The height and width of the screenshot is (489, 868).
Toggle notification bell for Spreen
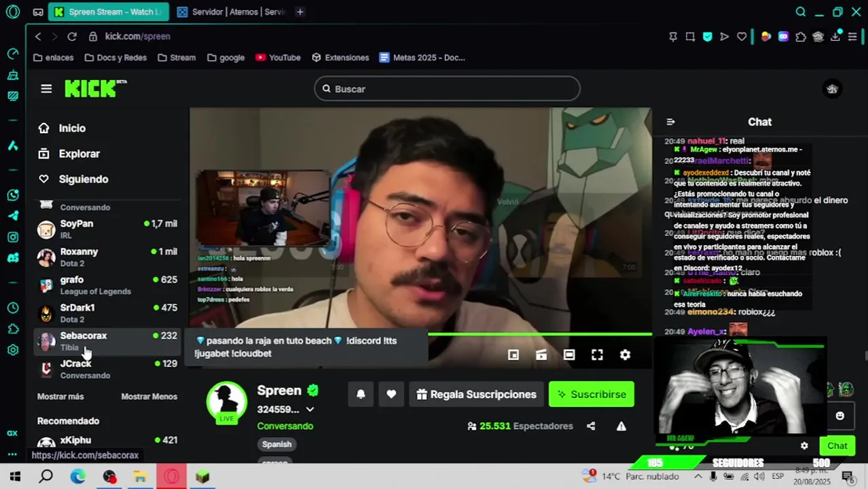(361, 395)
